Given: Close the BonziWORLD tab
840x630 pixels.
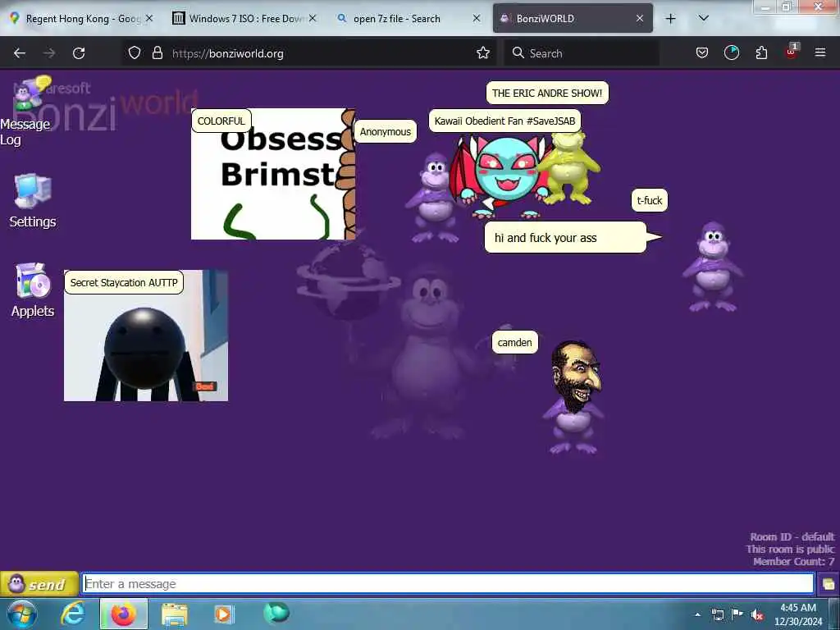Looking at the screenshot, I should tap(640, 19).
